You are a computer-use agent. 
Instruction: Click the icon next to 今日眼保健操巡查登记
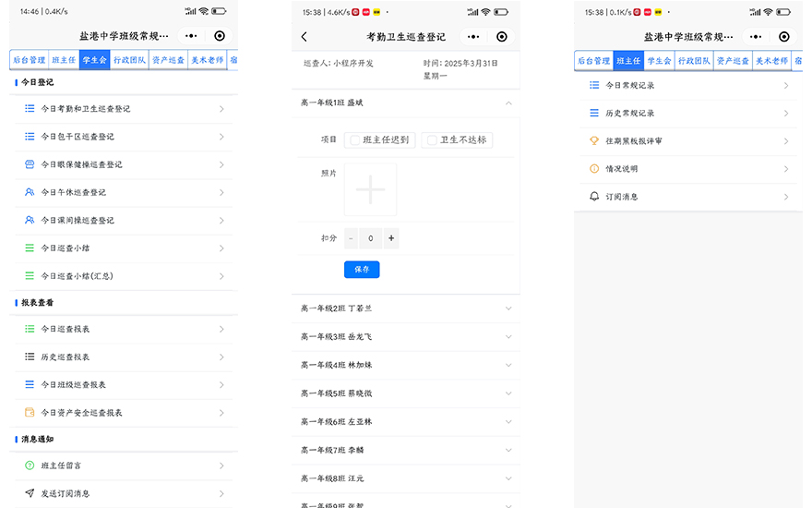pyautogui.click(x=30, y=164)
